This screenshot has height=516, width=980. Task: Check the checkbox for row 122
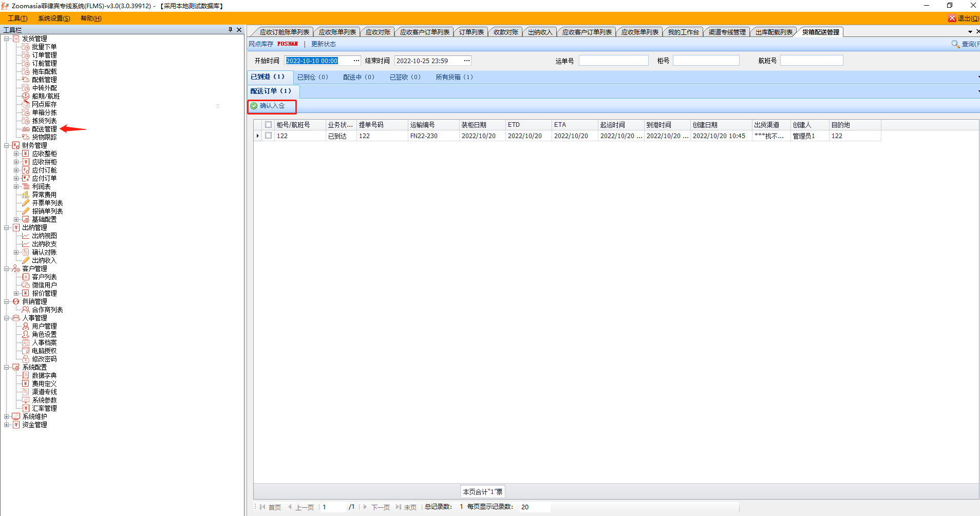pos(268,136)
